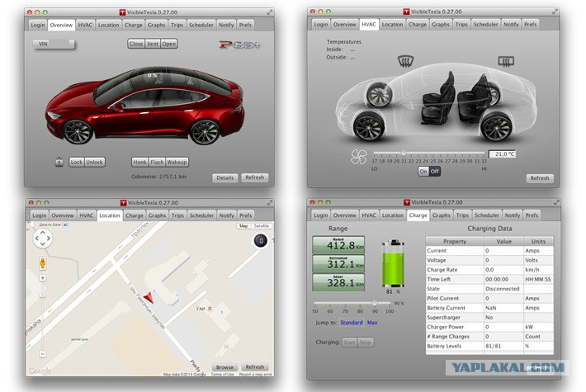Image resolution: width=586 pixels, height=392 pixels.
Task: Zoom out the map with minus button
Action: coord(43,353)
